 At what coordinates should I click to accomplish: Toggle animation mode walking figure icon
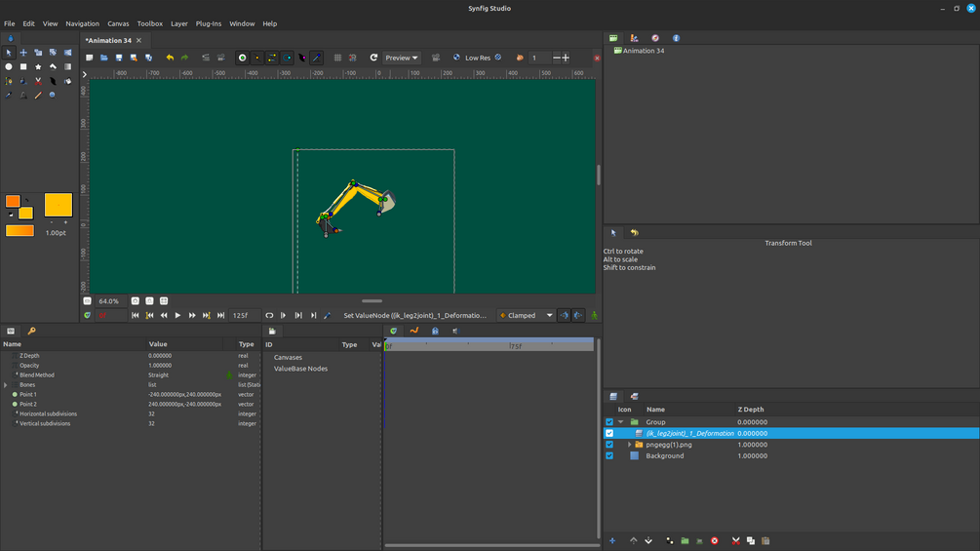(595, 315)
